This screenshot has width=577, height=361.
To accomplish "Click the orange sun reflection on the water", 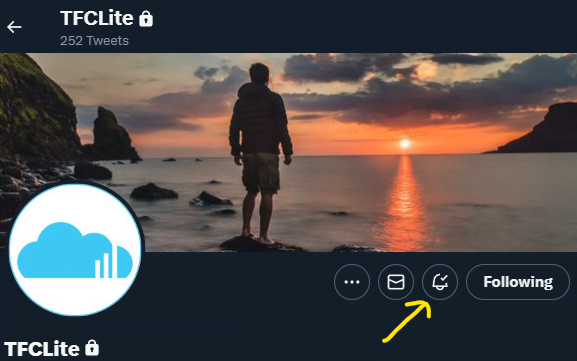I will pos(405,204).
